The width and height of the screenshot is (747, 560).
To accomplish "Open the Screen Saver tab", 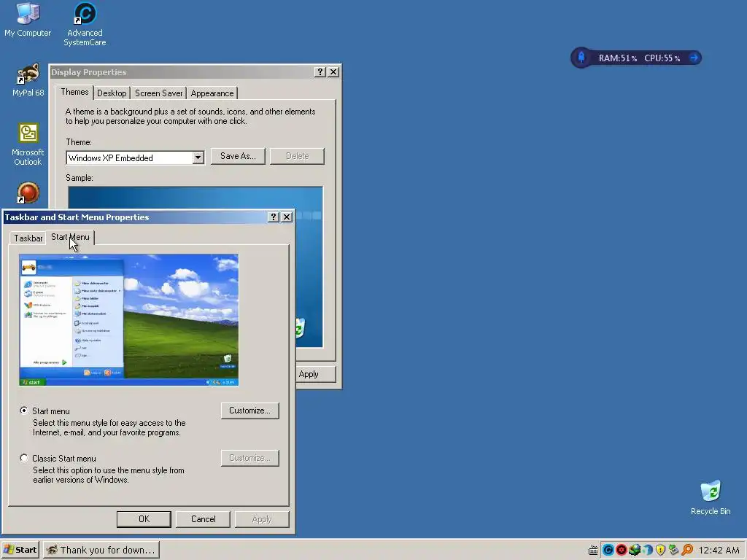I will coord(158,93).
